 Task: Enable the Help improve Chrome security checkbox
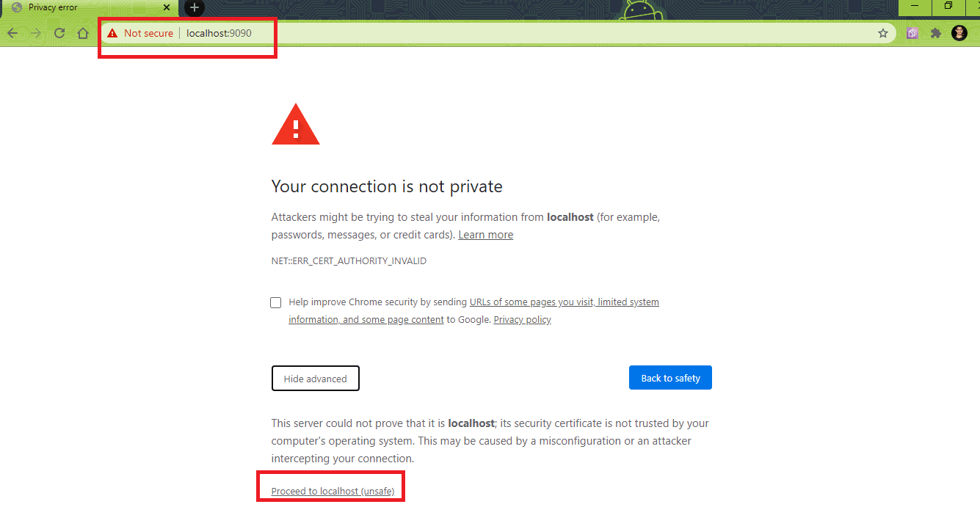276,302
